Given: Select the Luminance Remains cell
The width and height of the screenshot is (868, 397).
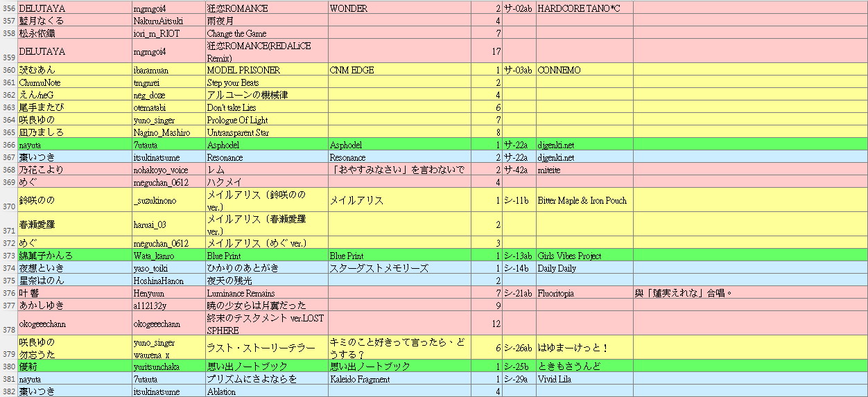Looking at the screenshot, I should pos(266,293).
